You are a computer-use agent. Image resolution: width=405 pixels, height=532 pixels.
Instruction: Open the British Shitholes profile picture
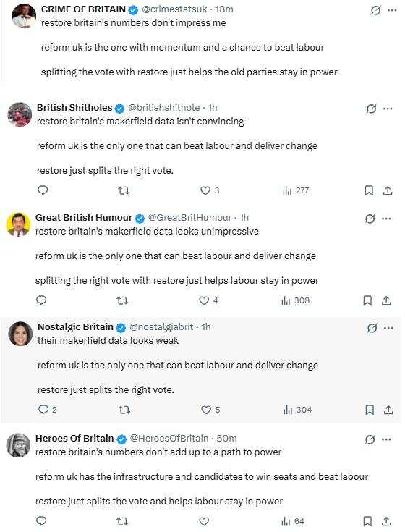click(x=20, y=114)
